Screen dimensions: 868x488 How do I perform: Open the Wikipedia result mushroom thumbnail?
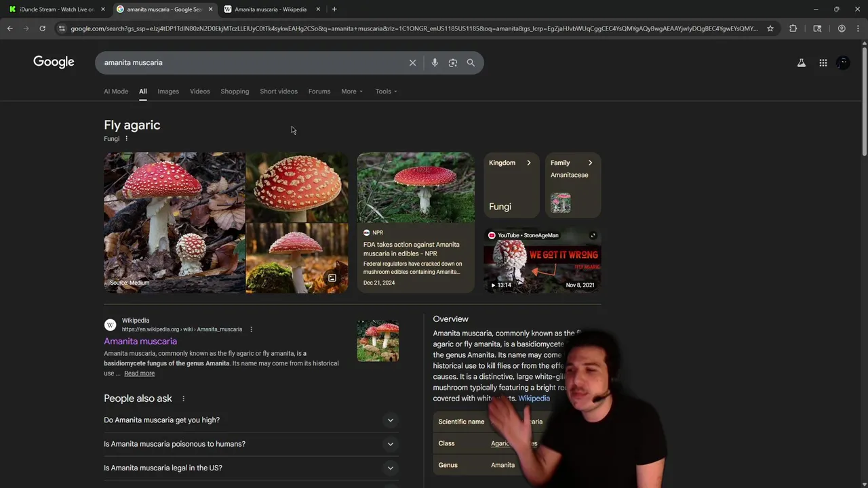click(x=378, y=340)
